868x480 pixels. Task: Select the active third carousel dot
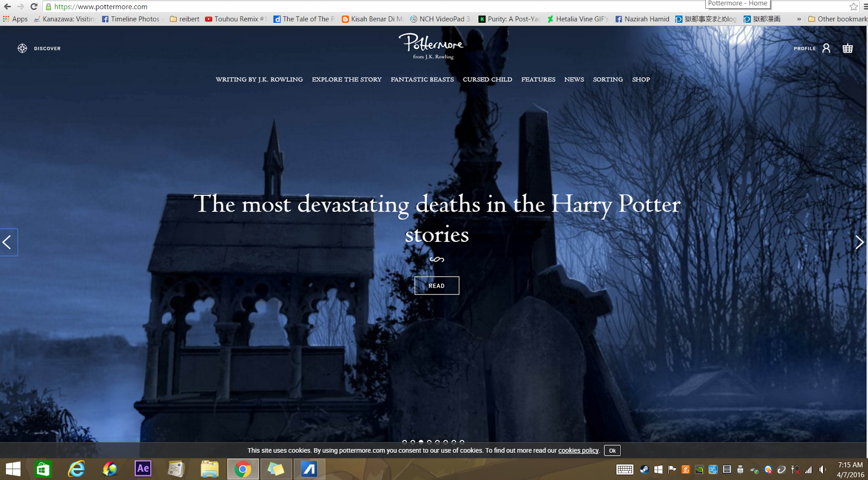tap(421, 442)
